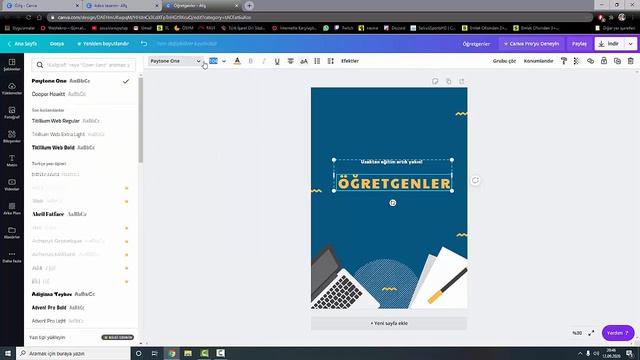This screenshot has height=360, width=640.
Task: Choose Titillium Web Regular font
Action: (x=81, y=121)
